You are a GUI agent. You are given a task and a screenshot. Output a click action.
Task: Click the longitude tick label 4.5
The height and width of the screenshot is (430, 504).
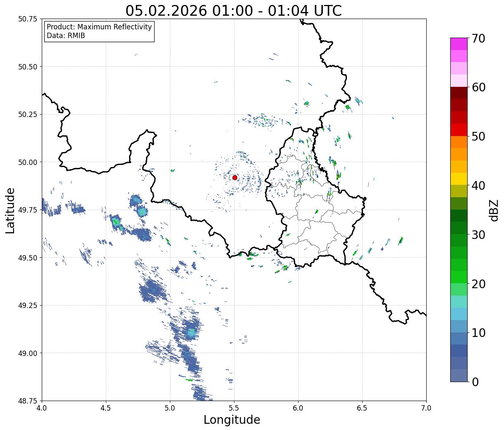point(106,408)
